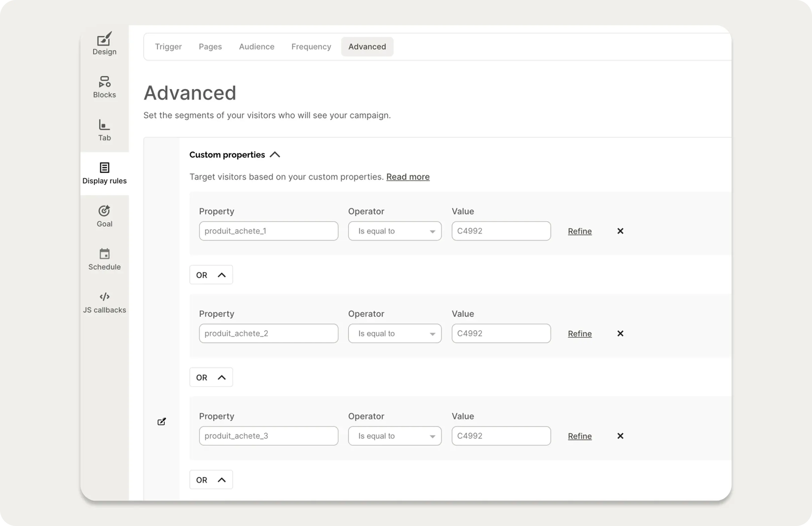Click Refine for the produit_achete_2 rule
The width and height of the screenshot is (812, 526).
click(580, 334)
